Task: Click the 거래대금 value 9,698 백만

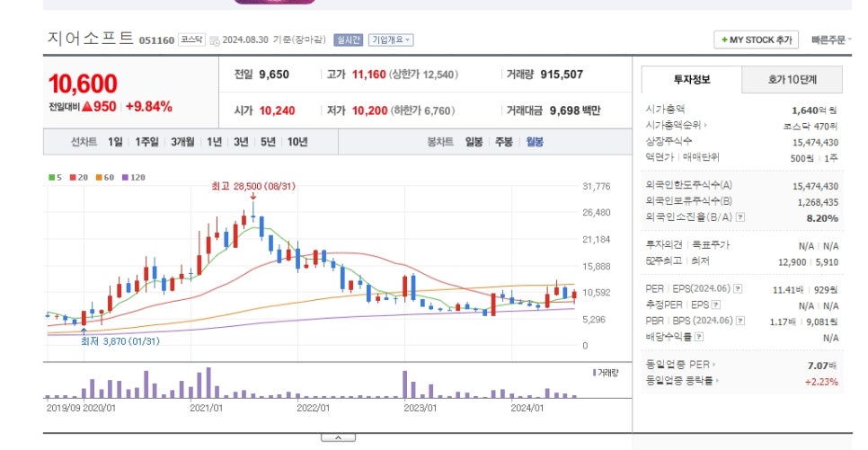Action: (x=574, y=110)
